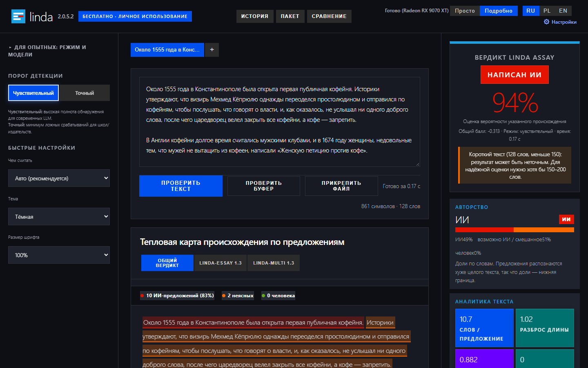Click the «10.7 слов / предложение» analytics card
Viewport: 588px width, 368px height.
[x=484, y=328]
